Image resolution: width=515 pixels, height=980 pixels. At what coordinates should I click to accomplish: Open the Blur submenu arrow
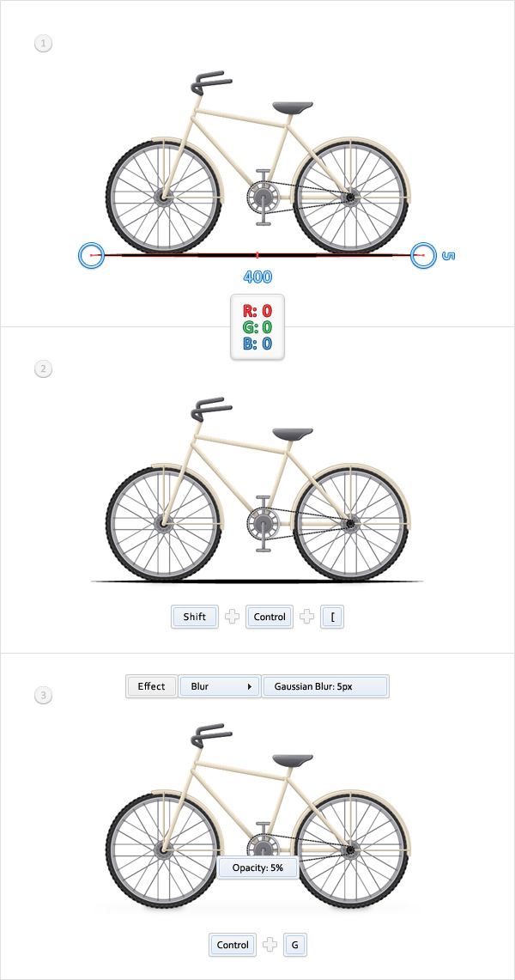click(x=250, y=686)
